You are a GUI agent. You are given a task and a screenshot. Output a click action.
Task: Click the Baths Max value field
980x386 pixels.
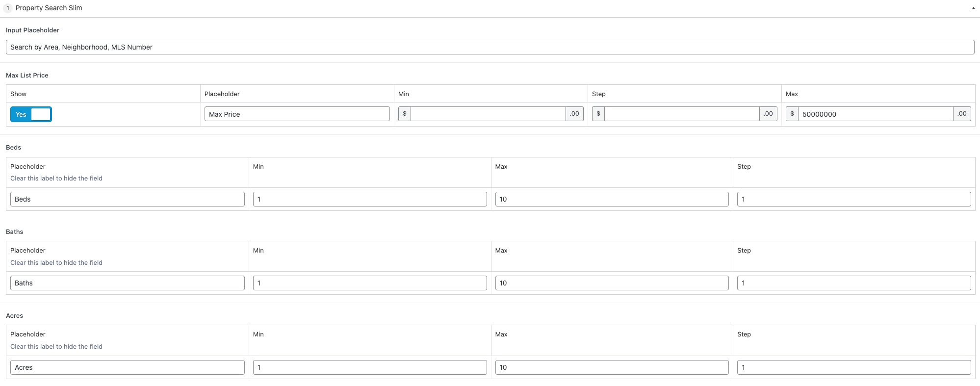[612, 283]
